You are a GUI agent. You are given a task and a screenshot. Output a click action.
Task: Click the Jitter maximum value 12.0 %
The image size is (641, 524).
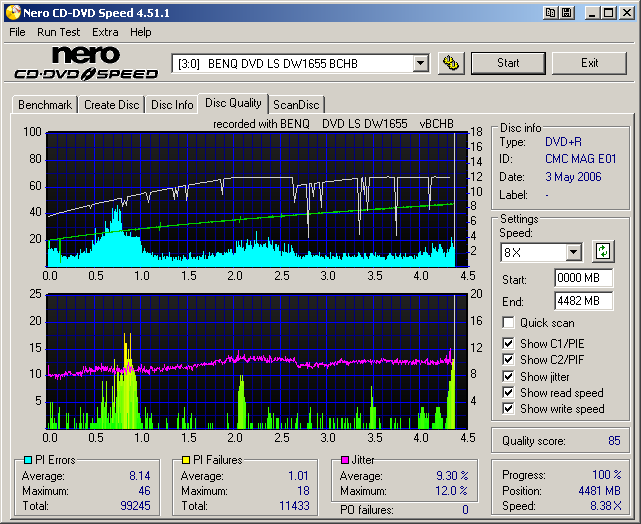[451, 490]
